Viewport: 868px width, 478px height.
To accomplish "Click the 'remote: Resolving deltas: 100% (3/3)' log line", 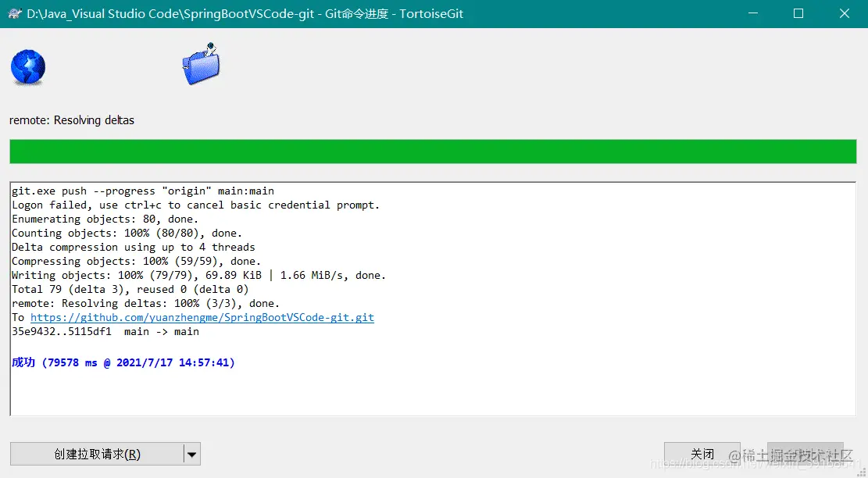I will 145,303.
